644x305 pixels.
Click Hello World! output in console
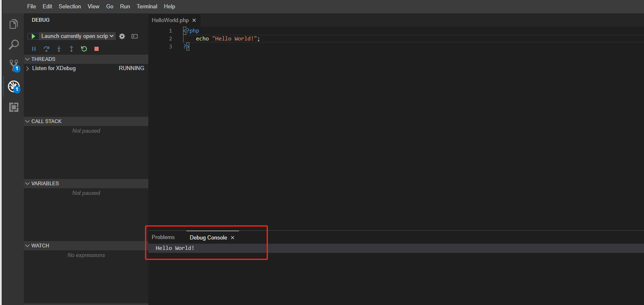(x=175, y=248)
